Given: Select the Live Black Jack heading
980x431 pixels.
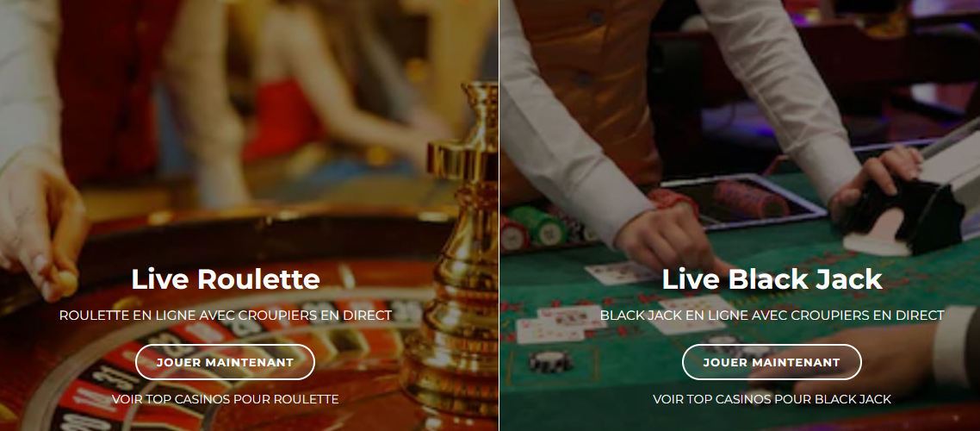Looking at the screenshot, I should (x=772, y=279).
